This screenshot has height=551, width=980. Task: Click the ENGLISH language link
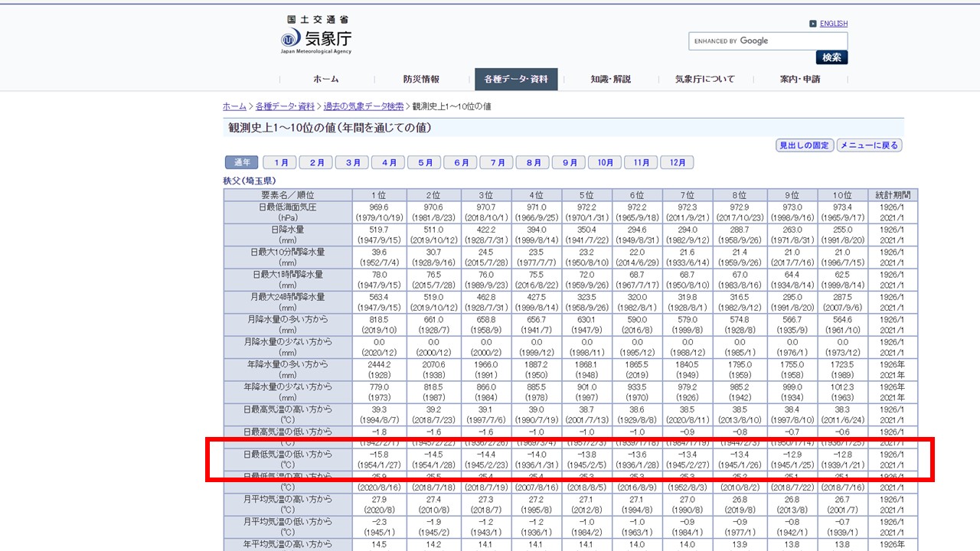833,24
